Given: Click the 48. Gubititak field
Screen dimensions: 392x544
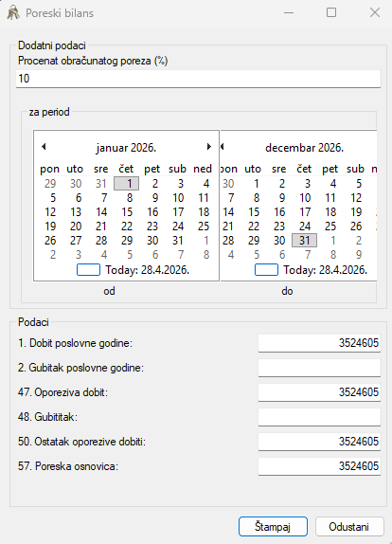Looking at the screenshot, I should [x=319, y=417].
